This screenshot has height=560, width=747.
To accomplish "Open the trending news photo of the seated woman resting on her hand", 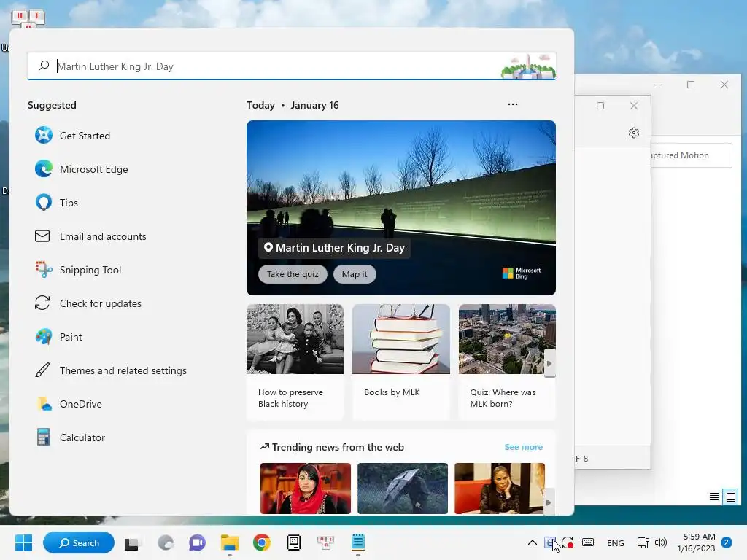I will pyautogui.click(x=499, y=488).
